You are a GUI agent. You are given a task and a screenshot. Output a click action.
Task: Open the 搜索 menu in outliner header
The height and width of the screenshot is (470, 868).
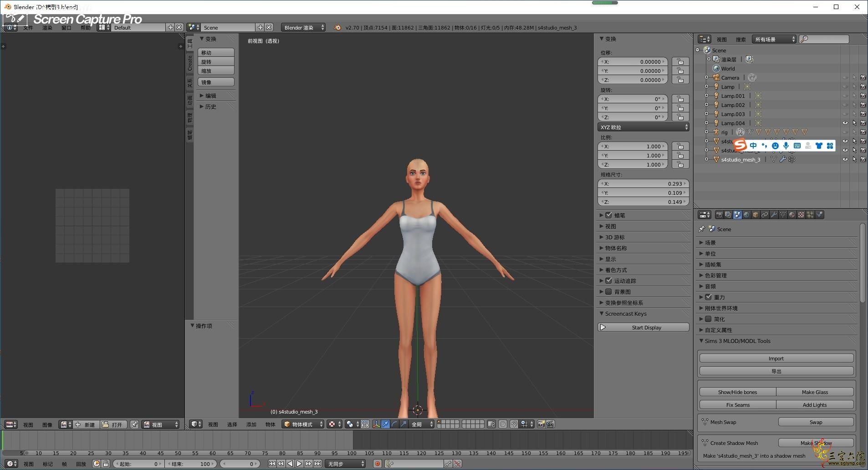741,40
